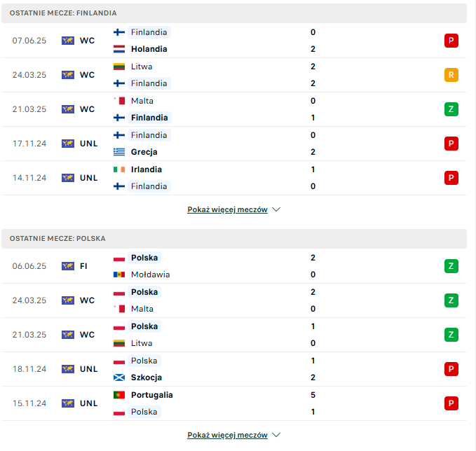Expand more Polska matches with the chevron arrow
The width and height of the screenshot is (476, 451).
[x=276, y=435]
